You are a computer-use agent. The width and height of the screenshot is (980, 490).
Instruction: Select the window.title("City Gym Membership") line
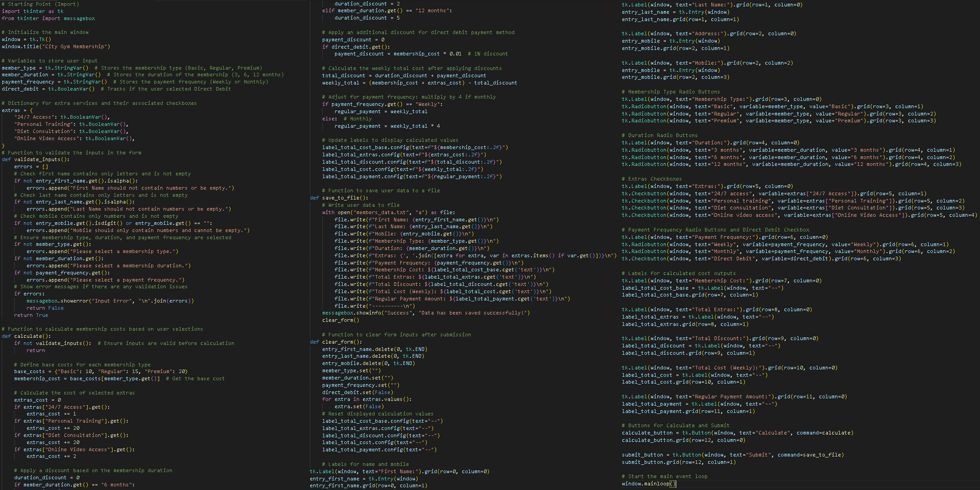(x=56, y=47)
